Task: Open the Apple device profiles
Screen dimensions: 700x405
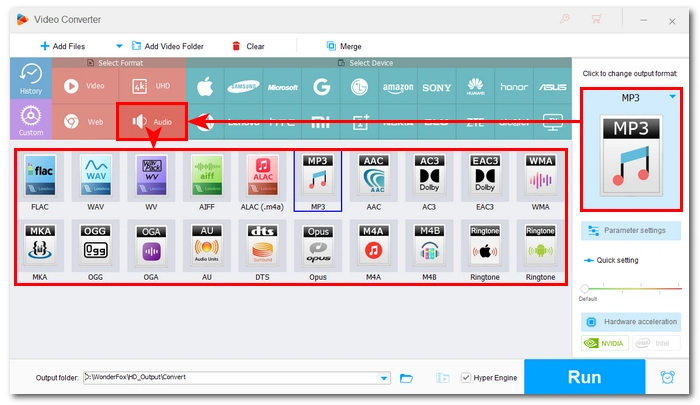Action: point(205,86)
